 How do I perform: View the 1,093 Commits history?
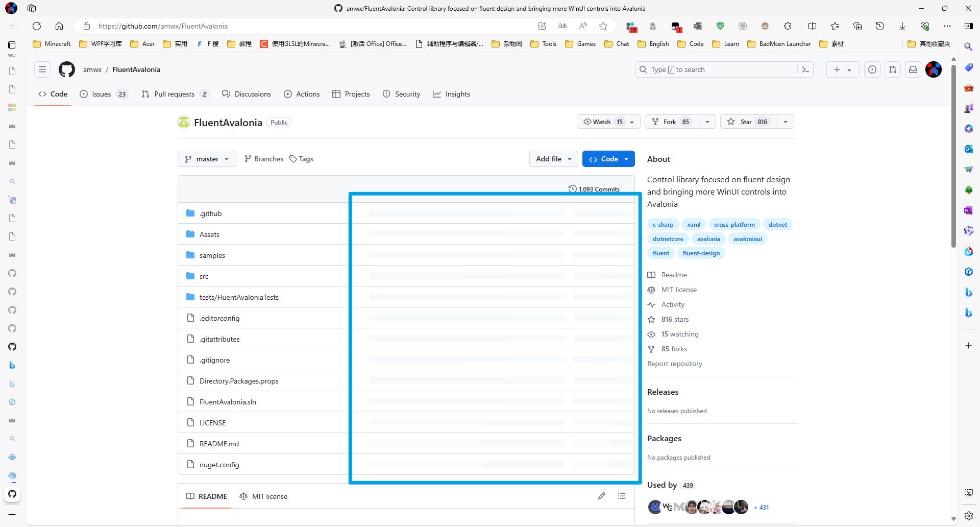pos(594,189)
